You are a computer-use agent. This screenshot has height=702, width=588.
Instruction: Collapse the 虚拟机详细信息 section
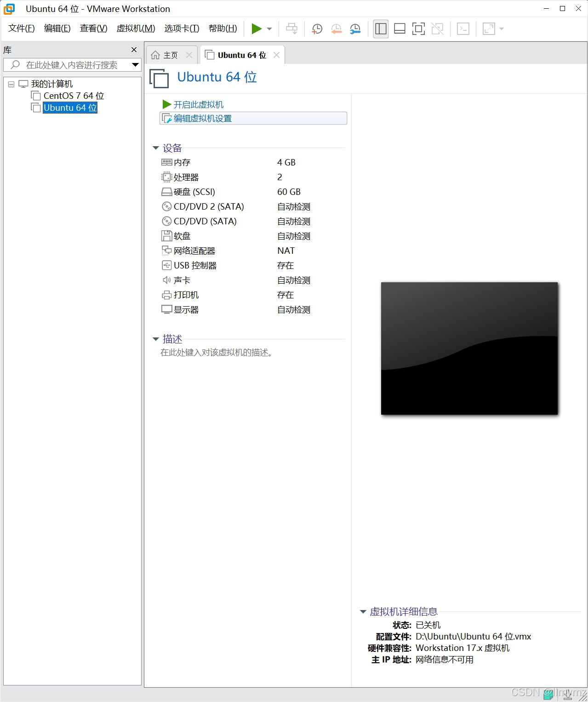pyautogui.click(x=363, y=612)
